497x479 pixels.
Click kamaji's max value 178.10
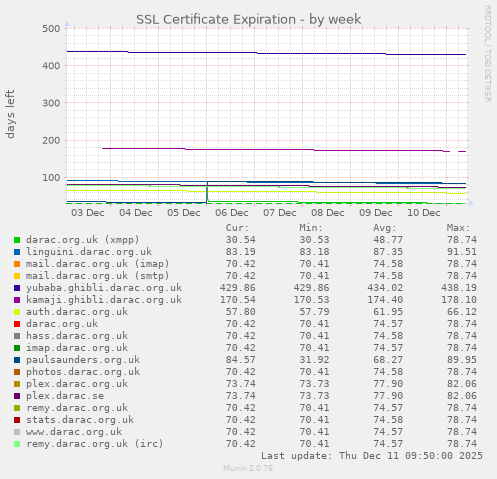[x=459, y=300]
